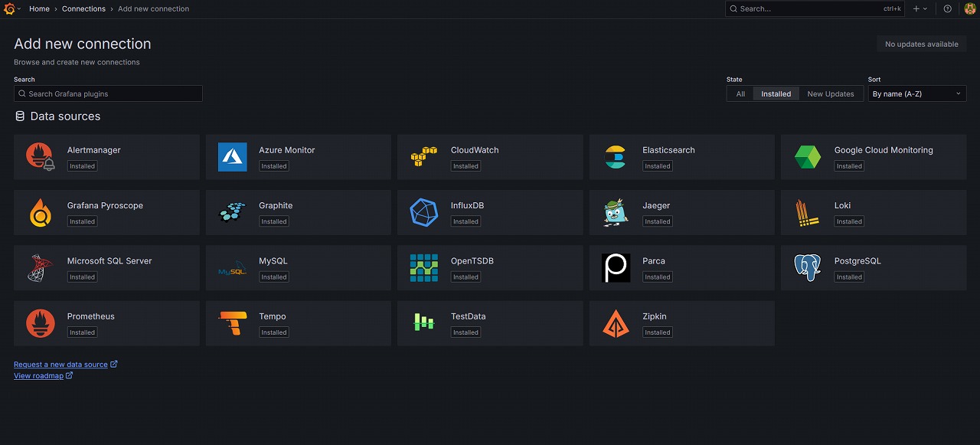Open the Request a new data source link
Viewport: 980px width, 445px height.
click(66, 365)
